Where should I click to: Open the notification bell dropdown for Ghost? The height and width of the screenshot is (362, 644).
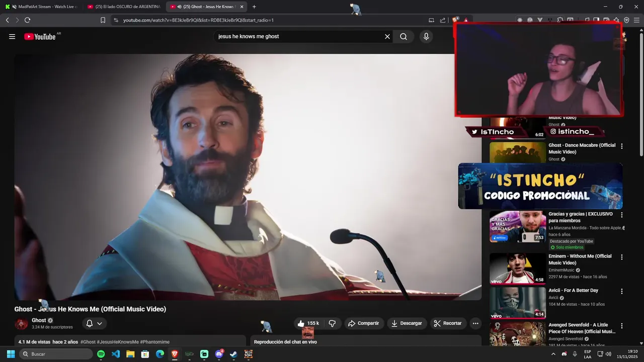tap(94, 323)
